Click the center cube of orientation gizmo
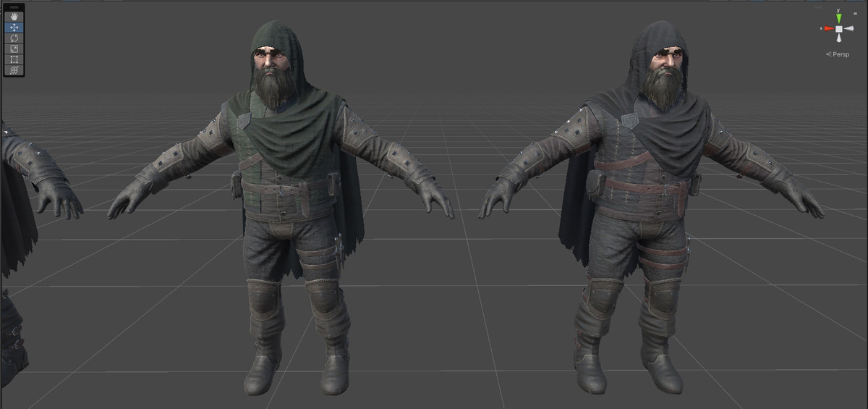Image resolution: width=868 pixels, height=409 pixels. [x=838, y=29]
